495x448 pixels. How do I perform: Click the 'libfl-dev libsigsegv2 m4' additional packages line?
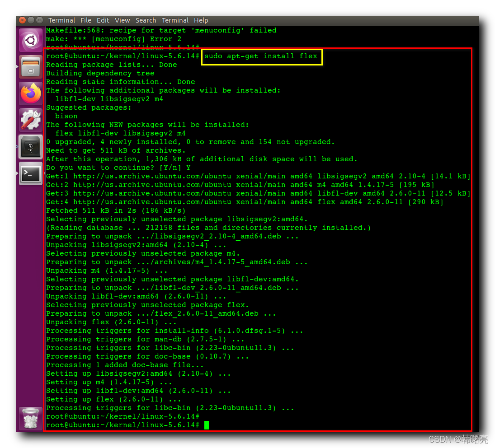point(109,99)
